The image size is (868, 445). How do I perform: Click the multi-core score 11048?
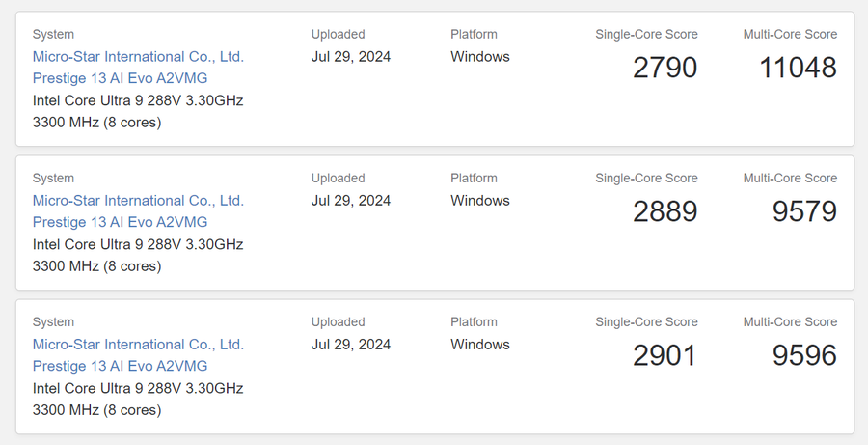pos(798,68)
